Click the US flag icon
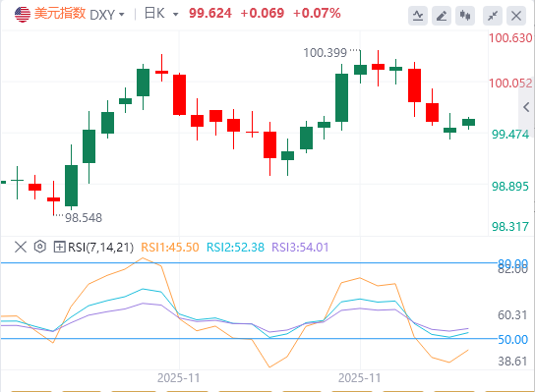The height and width of the screenshot is (392, 535). (x=23, y=15)
